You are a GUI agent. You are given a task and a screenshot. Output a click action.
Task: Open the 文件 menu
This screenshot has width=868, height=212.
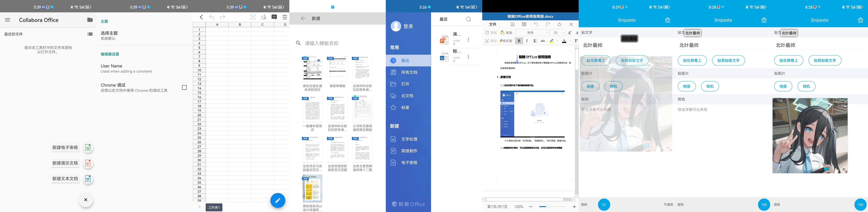493,24
